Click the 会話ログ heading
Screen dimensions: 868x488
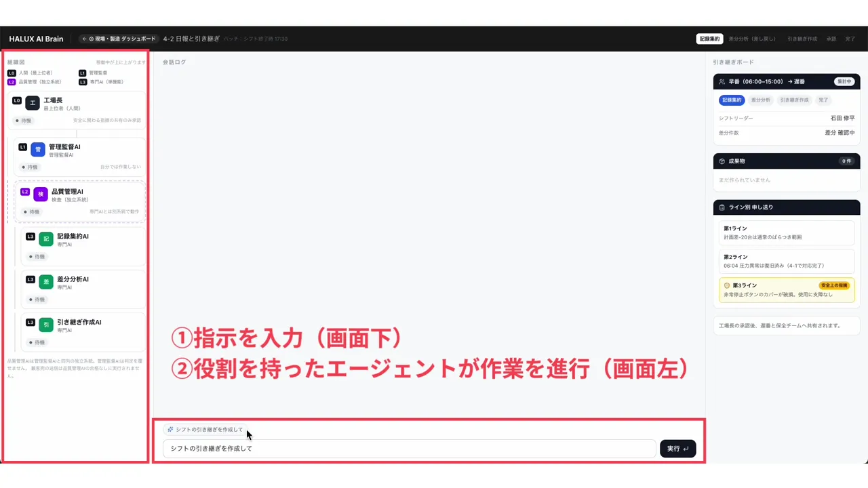pos(174,62)
